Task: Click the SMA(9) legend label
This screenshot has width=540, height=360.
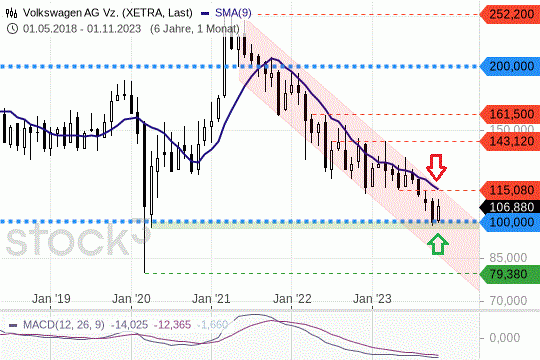Action: click(x=233, y=13)
